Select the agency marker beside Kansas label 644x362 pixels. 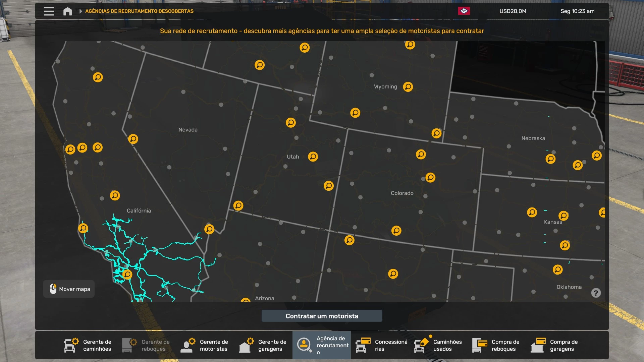tap(563, 216)
